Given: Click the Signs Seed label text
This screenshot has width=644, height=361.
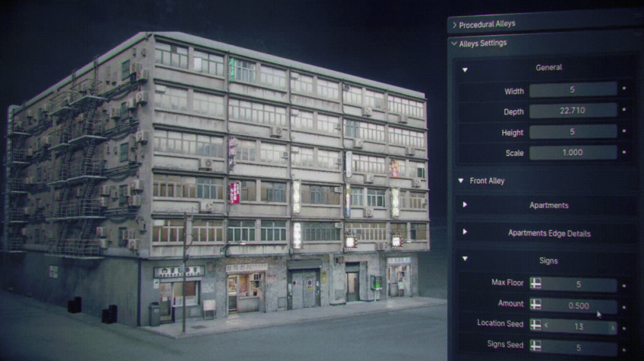Looking at the screenshot, I should pos(505,344).
